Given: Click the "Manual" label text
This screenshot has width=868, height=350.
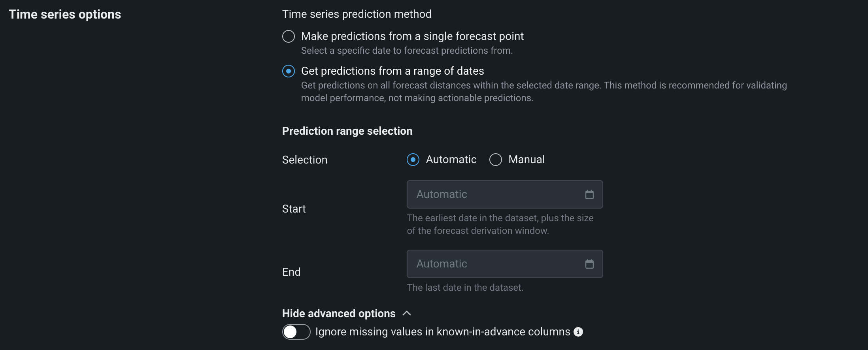Looking at the screenshot, I should coord(526,160).
